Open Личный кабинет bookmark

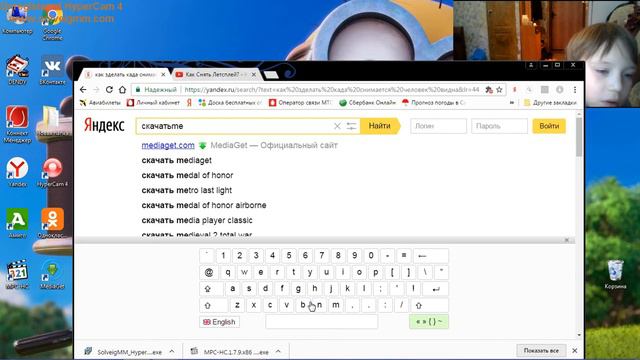[x=153, y=103]
